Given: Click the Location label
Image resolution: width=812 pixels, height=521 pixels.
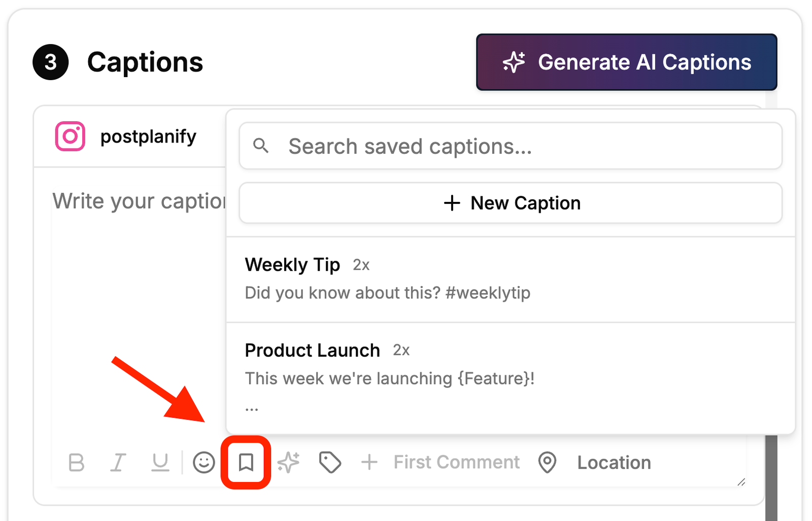Looking at the screenshot, I should coord(614,463).
